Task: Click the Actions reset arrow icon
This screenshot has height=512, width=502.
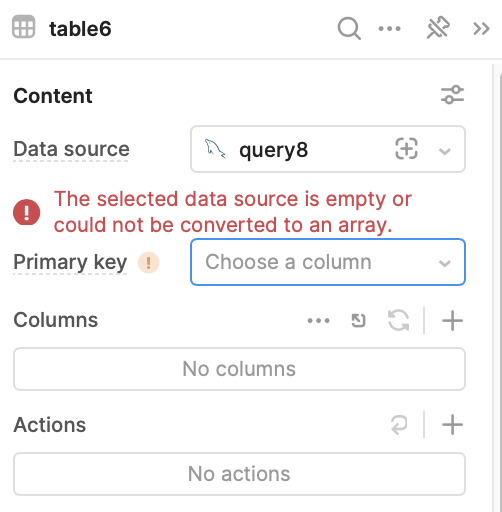Action: pos(399,425)
